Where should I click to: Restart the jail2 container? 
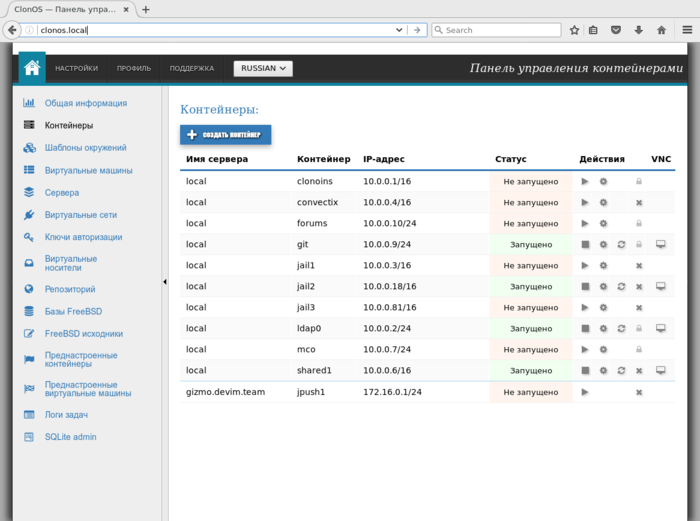(621, 287)
